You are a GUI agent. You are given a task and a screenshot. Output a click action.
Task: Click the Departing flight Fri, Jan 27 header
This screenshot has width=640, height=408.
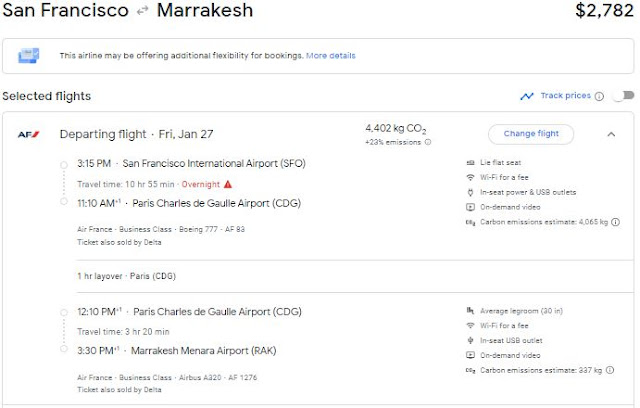pos(137,134)
